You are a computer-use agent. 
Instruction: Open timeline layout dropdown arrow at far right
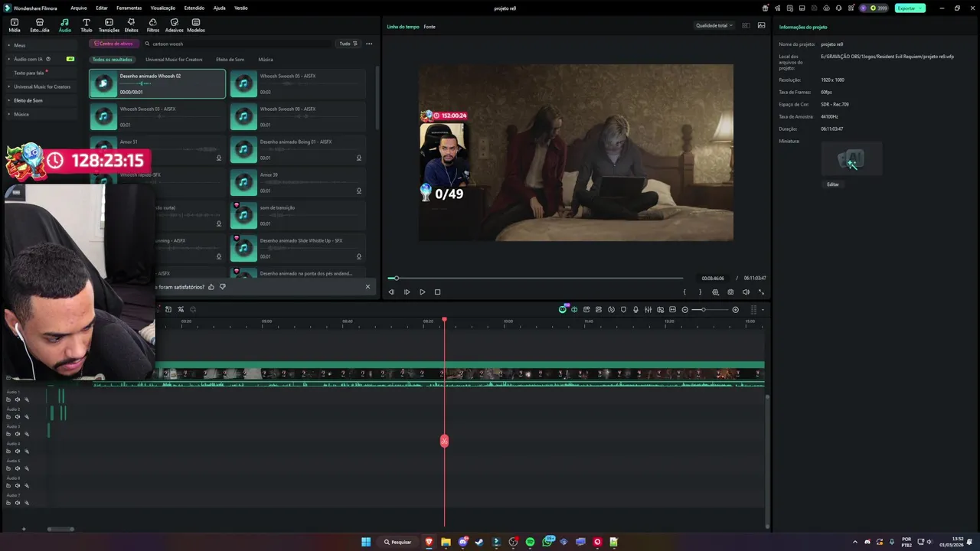pos(763,310)
